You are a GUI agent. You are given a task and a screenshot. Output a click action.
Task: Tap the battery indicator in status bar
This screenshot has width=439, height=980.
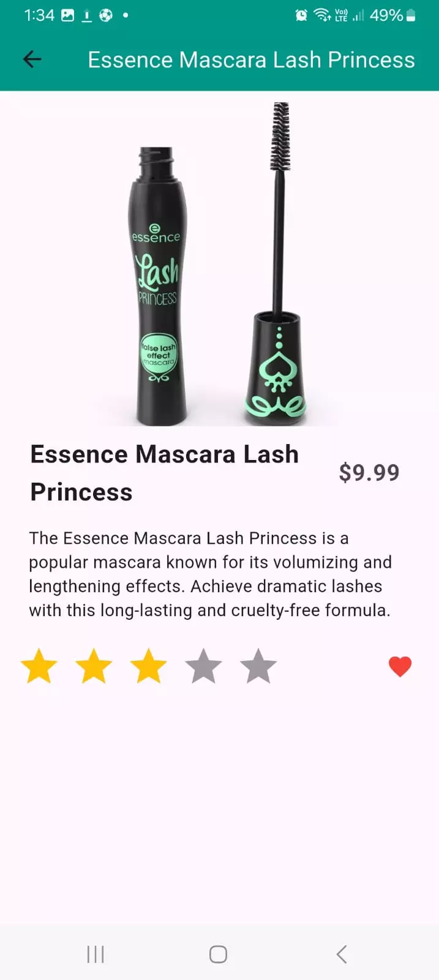pyautogui.click(x=411, y=15)
